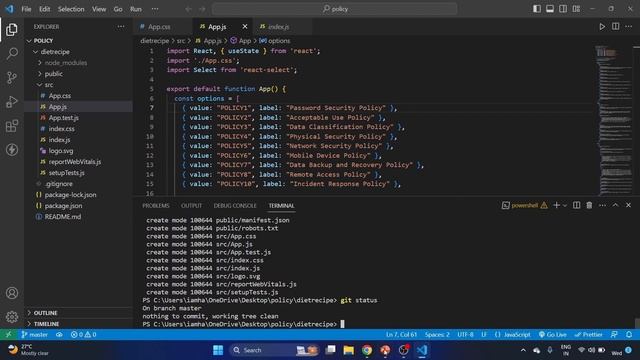Close the App.js tab
The width and height of the screenshot is (640, 360).
[x=244, y=27]
